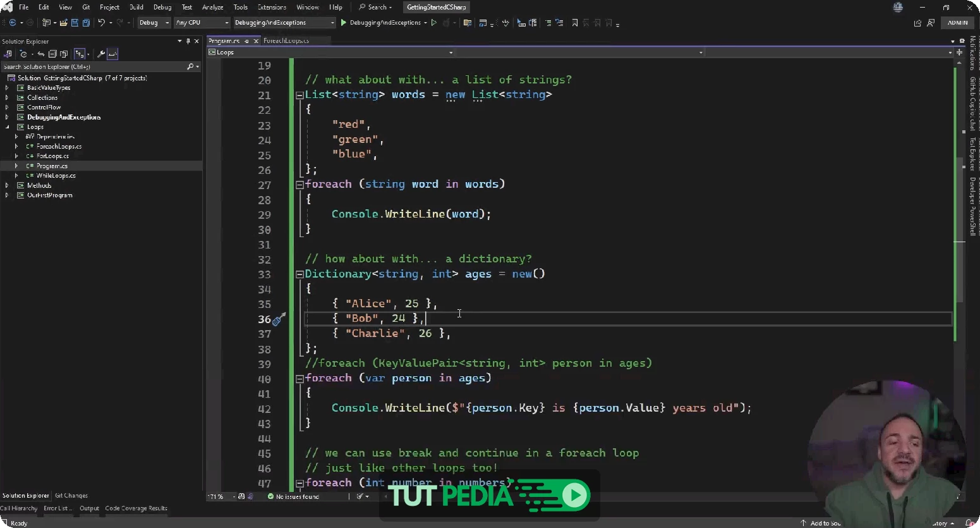Screen dimensions: 980x528
Task: Click the Navigate Backward arrow icon
Action: pos(13,23)
